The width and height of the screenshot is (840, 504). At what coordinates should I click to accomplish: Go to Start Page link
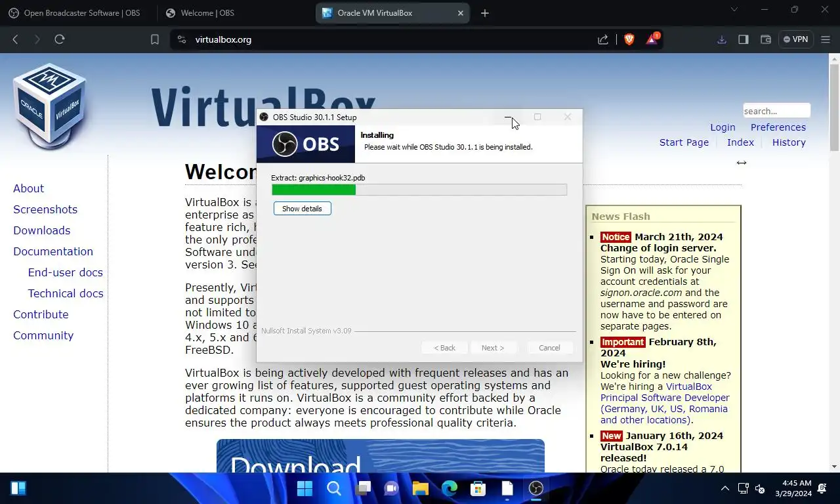coord(684,142)
